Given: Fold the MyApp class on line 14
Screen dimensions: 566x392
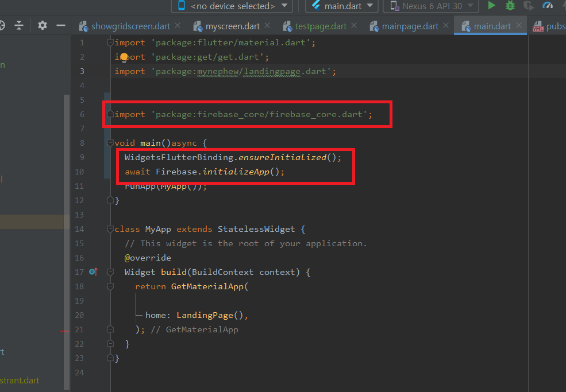Looking at the screenshot, I should pos(110,229).
